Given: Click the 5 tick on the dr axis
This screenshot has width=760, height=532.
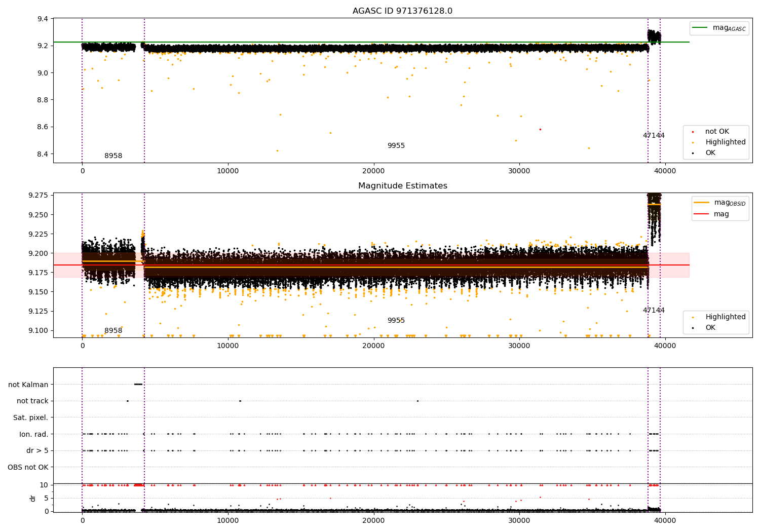Looking at the screenshot, I should tap(46, 499).
